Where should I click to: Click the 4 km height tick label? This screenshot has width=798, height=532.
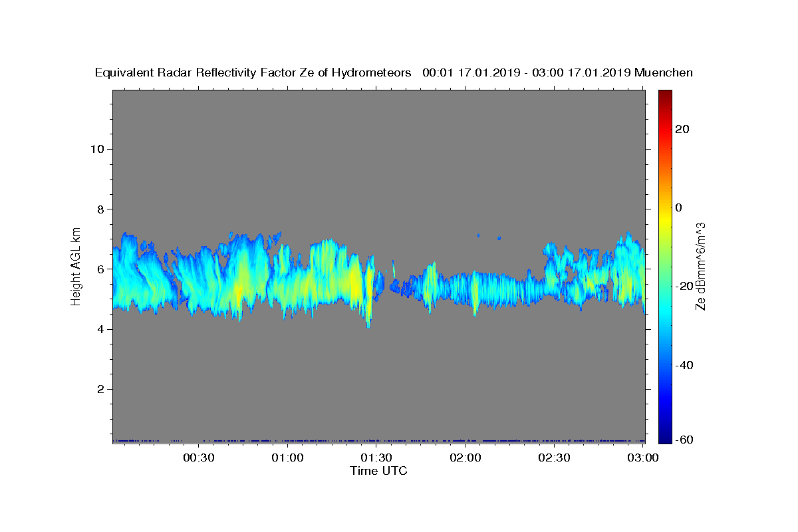[100, 329]
